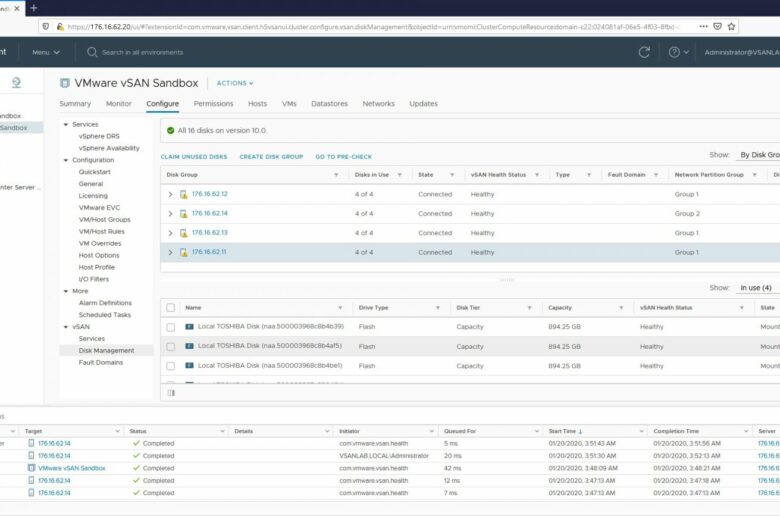Bookmark this page with the star icon

[731, 26]
